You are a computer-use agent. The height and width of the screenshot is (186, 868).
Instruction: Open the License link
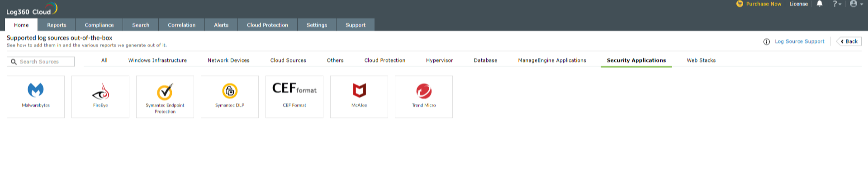pyautogui.click(x=798, y=4)
